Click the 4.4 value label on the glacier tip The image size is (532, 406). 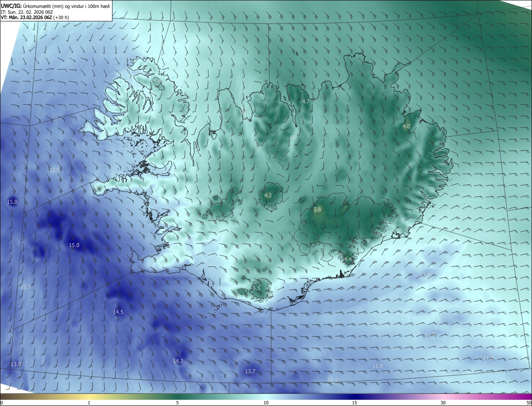pos(348,259)
